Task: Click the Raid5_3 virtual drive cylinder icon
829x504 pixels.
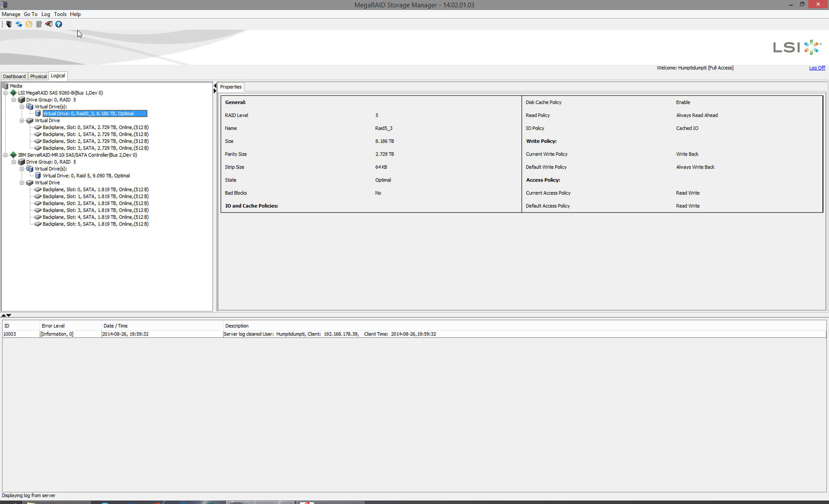Action: 38,114
